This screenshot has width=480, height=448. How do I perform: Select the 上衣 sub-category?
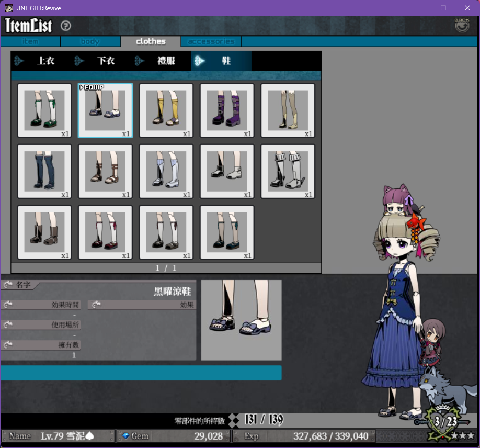[41, 61]
